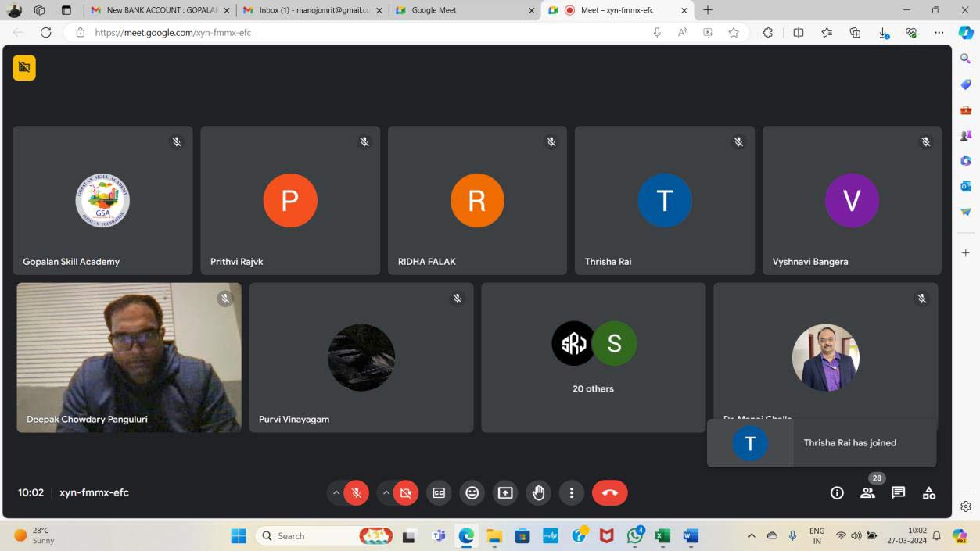Switch to the Google Meet tab
The height and width of the screenshot is (551, 980).
click(x=465, y=10)
